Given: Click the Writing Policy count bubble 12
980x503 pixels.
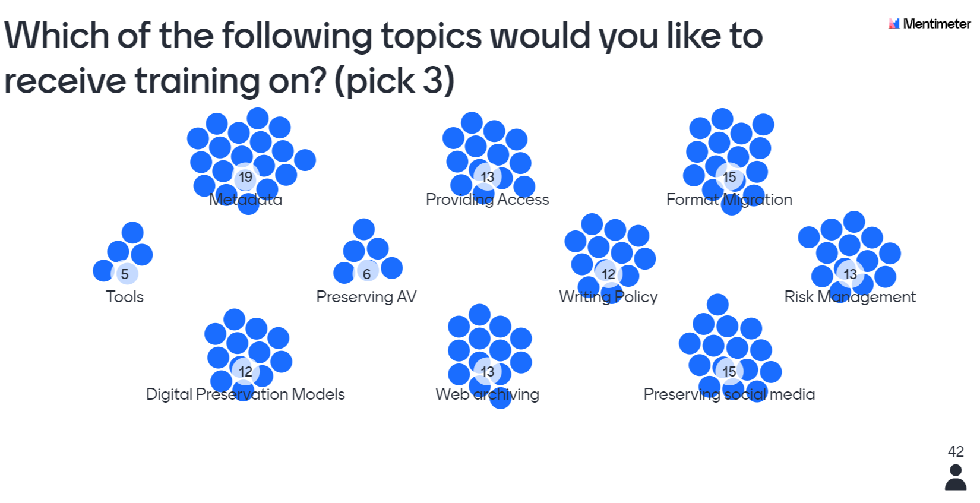Looking at the screenshot, I should click(608, 274).
